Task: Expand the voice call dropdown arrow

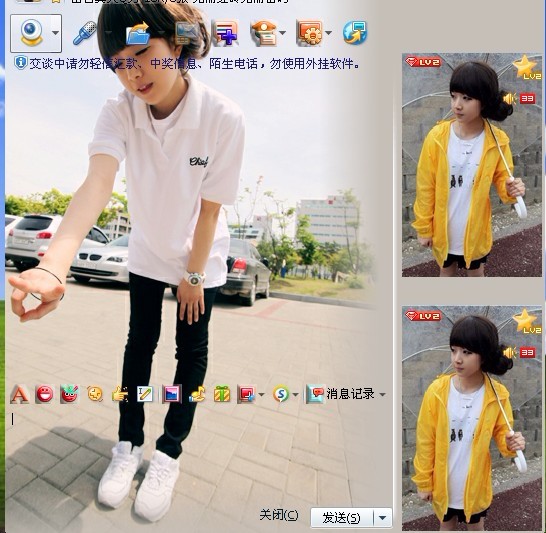Action: (108, 33)
